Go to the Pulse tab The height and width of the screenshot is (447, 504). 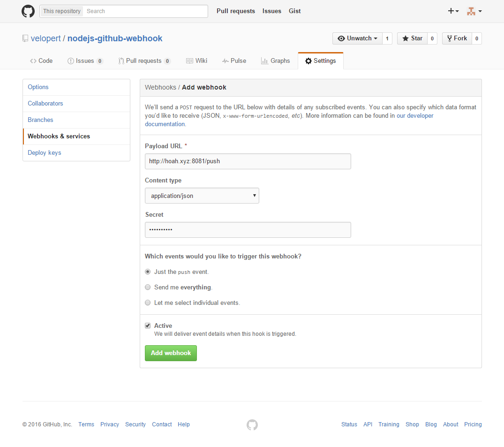pyautogui.click(x=234, y=61)
